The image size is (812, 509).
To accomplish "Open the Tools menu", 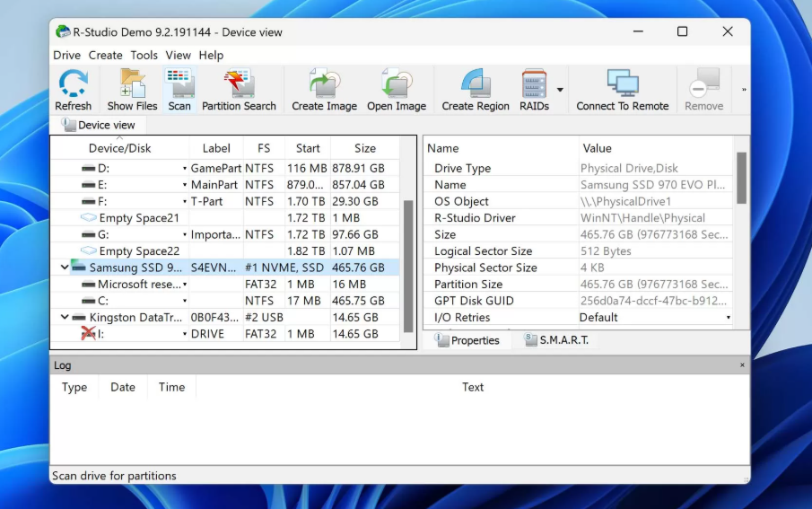I will [144, 55].
